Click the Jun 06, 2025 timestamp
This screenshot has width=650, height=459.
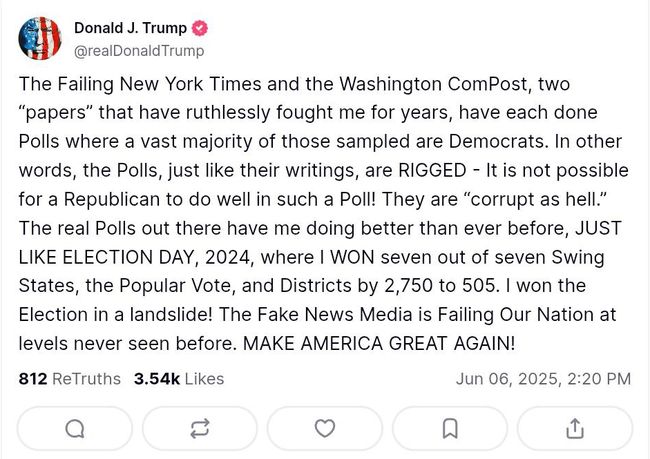pyautogui.click(x=543, y=379)
